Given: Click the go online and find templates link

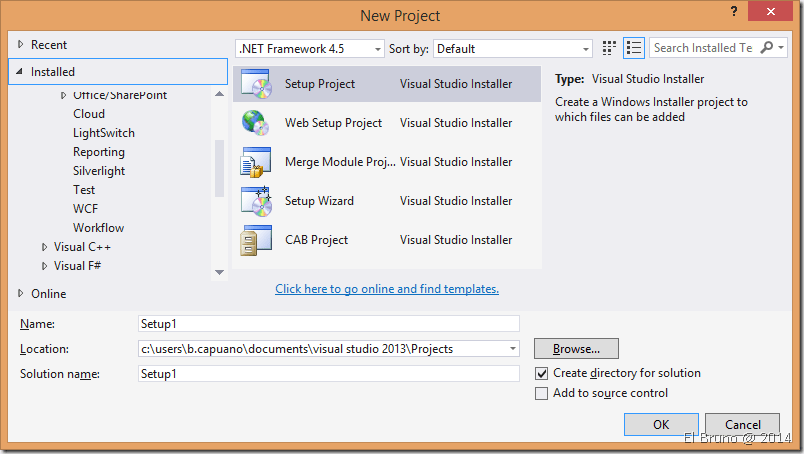Looking at the screenshot, I should click(x=387, y=289).
